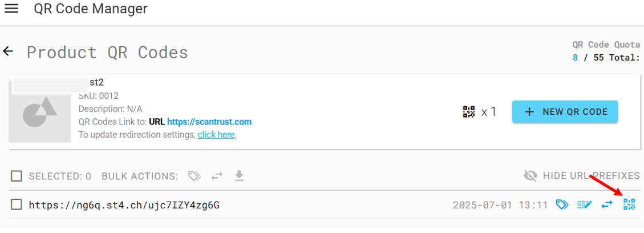Click the bulk actions tag icon
The height and width of the screenshot is (233, 644).
195,176
